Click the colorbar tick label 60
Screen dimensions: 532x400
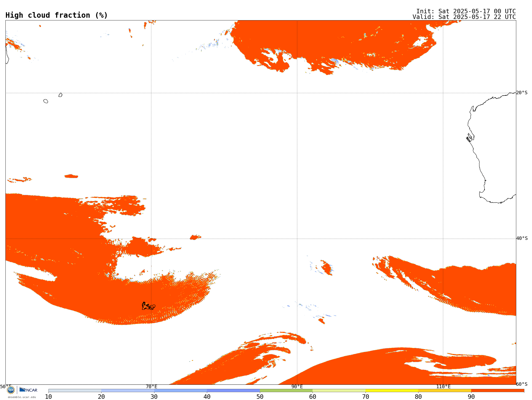(x=313, y=397)
